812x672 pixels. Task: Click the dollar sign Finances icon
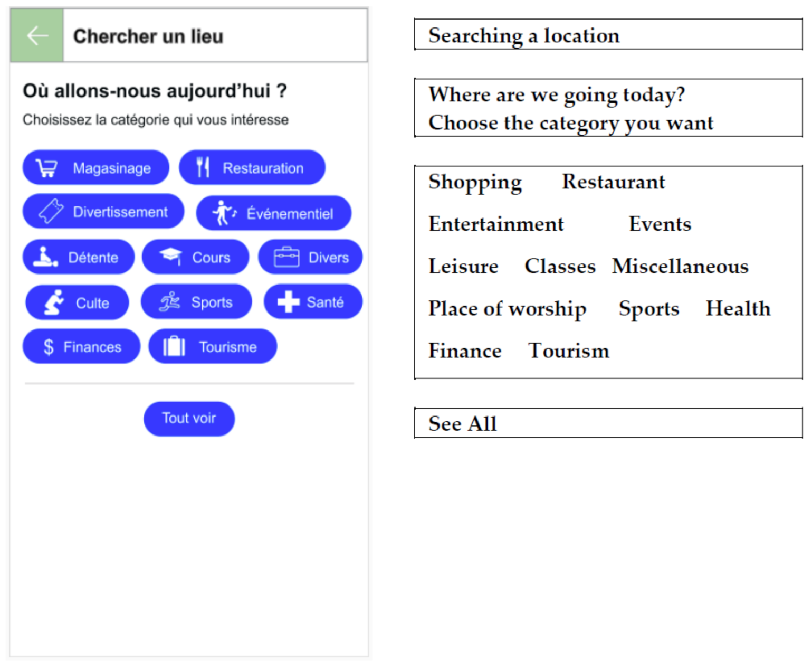pos(49,347)
